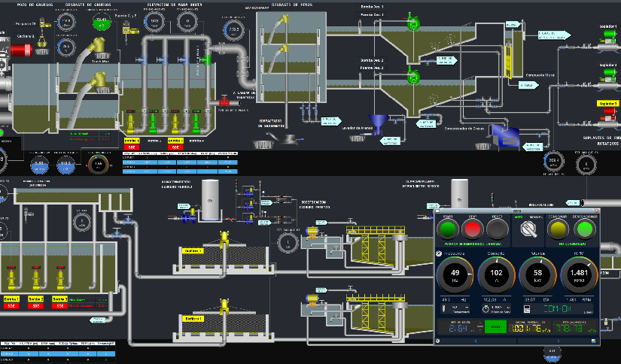This screenshot has height=364, width=621.
Task: Click the green valve on raw-water discharge header
Action: [x=206, y=59]
